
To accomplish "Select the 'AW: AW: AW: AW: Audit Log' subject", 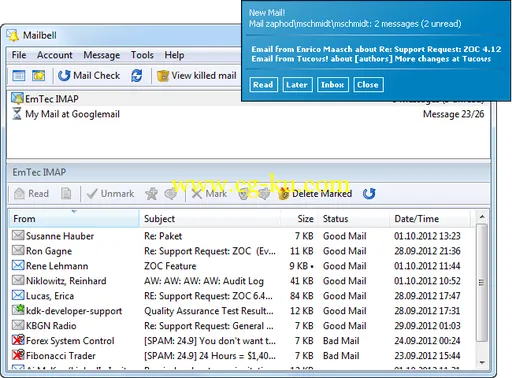I will tap(204, 281).
